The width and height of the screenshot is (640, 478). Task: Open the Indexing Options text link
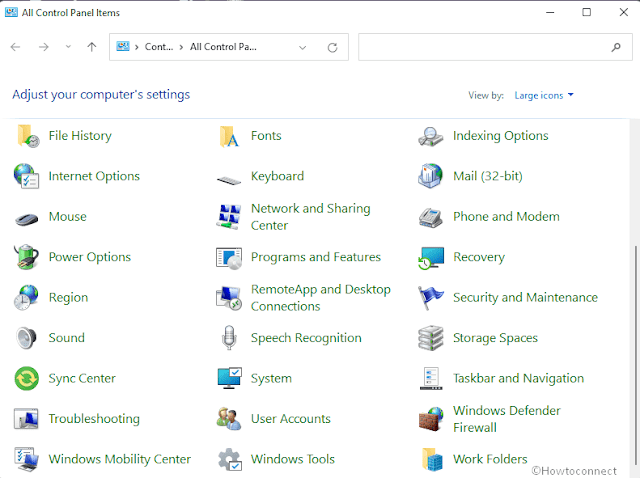click(501, 136)
